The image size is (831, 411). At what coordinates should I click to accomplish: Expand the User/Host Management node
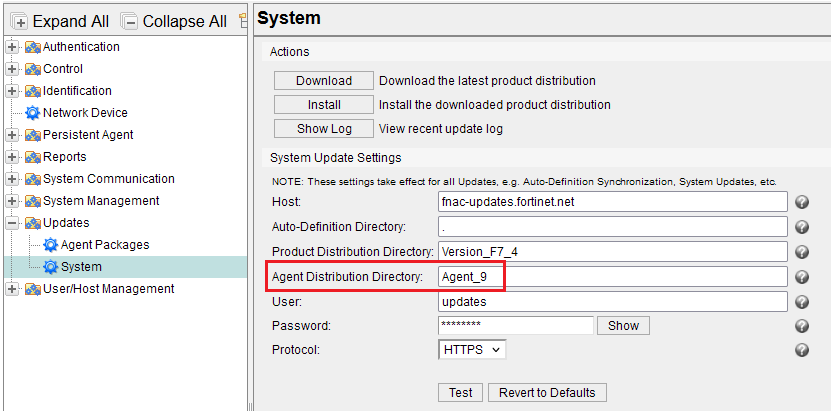12,289
